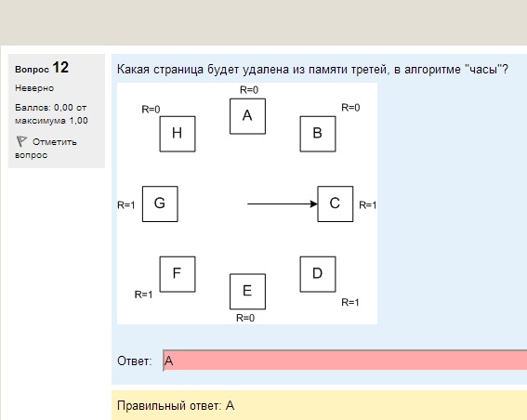Screen dimensions: 527x420
Task: Click the R=1 label below box D
Action: tap(350, 302)
